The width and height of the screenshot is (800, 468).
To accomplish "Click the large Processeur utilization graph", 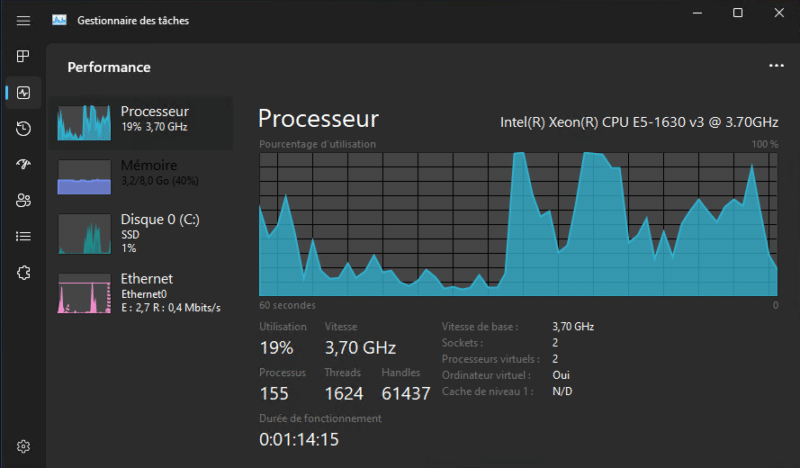I will pos(518,223).
